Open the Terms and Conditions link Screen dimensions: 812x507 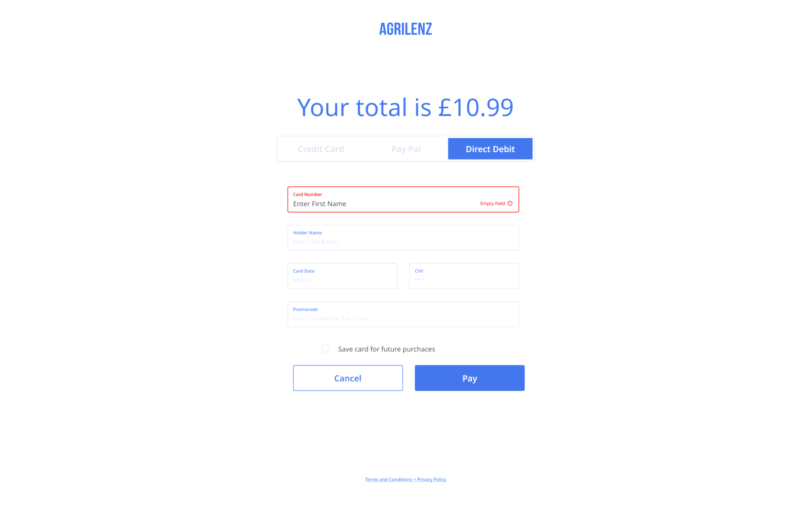388,479
